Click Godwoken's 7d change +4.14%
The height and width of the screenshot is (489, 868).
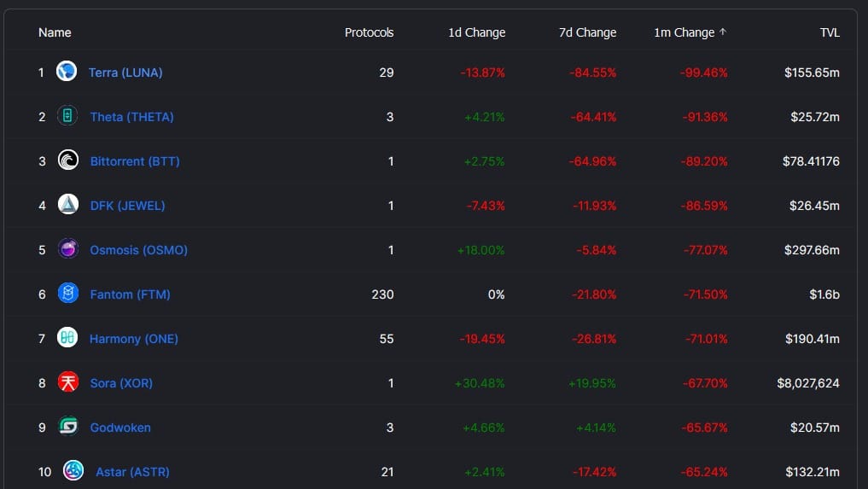point(597,428)
